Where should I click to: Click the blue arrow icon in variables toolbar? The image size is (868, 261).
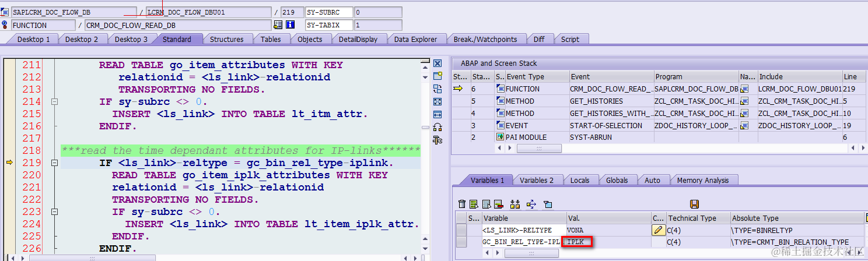pyautogui.click(x=531, y=204)
